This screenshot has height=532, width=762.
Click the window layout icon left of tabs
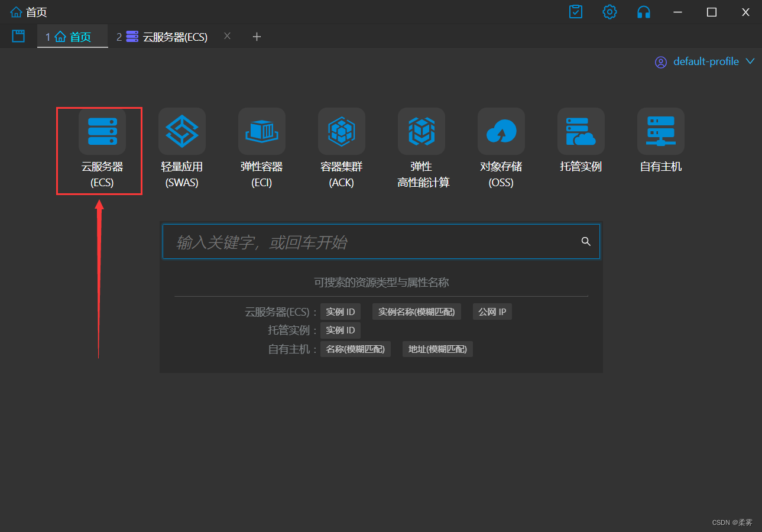pos(18,36)
